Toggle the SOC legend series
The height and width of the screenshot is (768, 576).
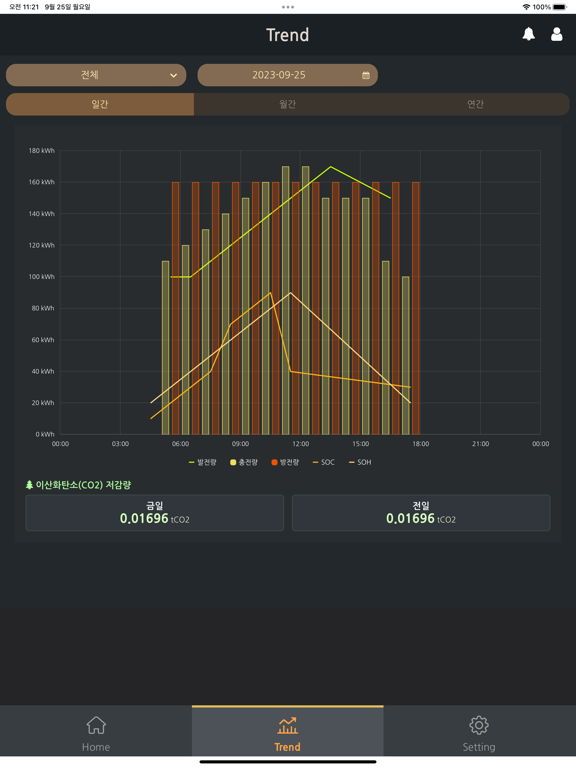324,462
